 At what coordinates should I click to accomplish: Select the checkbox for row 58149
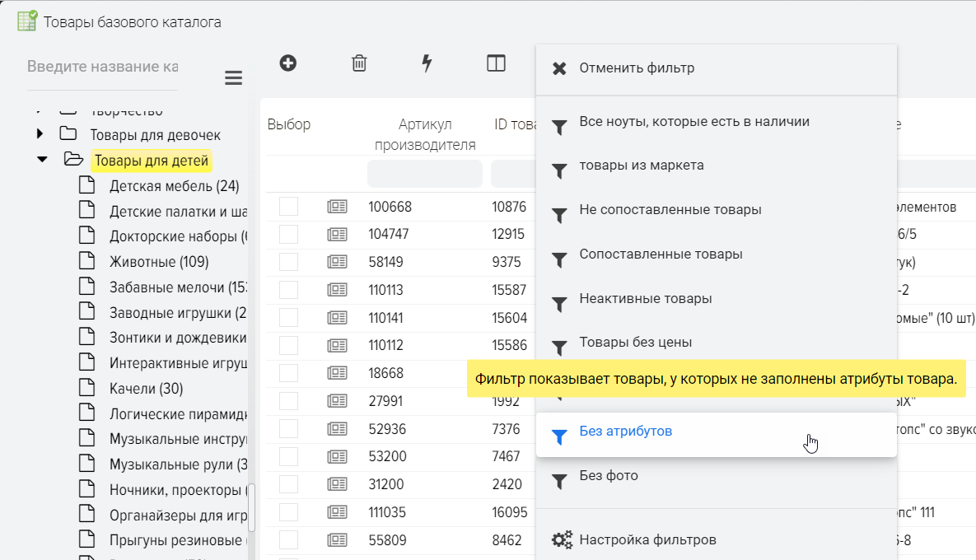point(288,262)
